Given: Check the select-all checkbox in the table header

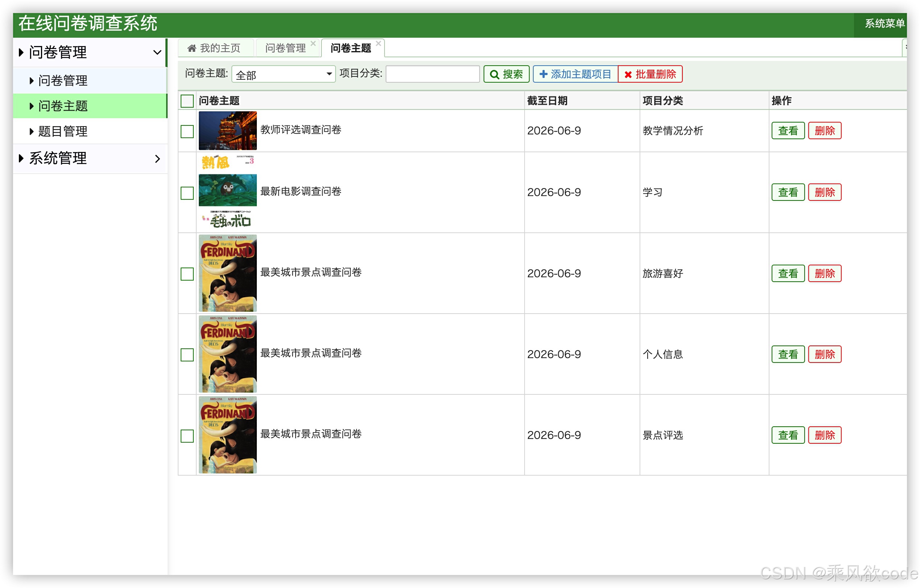Looking at the screenshot, I should [x=187, y=101].
